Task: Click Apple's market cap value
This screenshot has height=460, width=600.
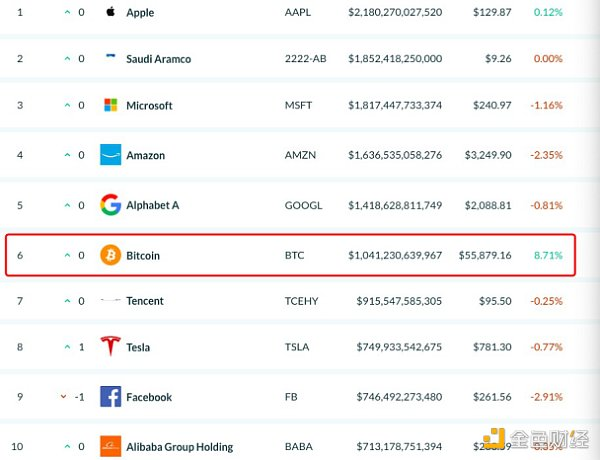Action: (x=395, y=13)
